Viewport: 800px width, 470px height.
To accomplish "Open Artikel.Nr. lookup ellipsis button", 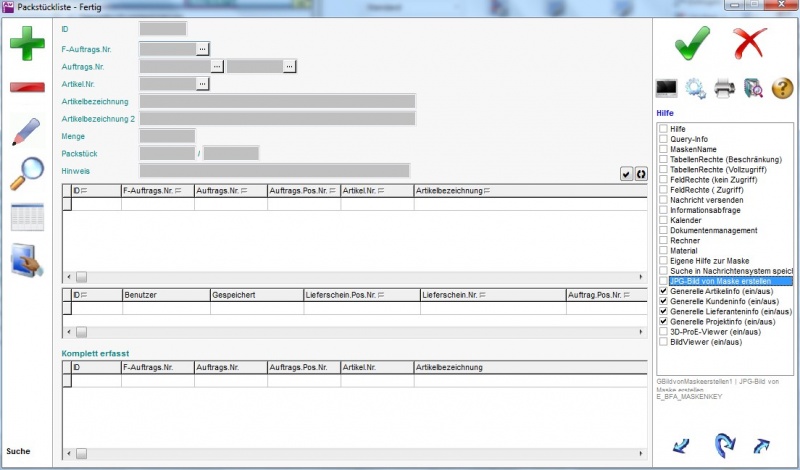I will pyautogui.click(x=202, y=83).
